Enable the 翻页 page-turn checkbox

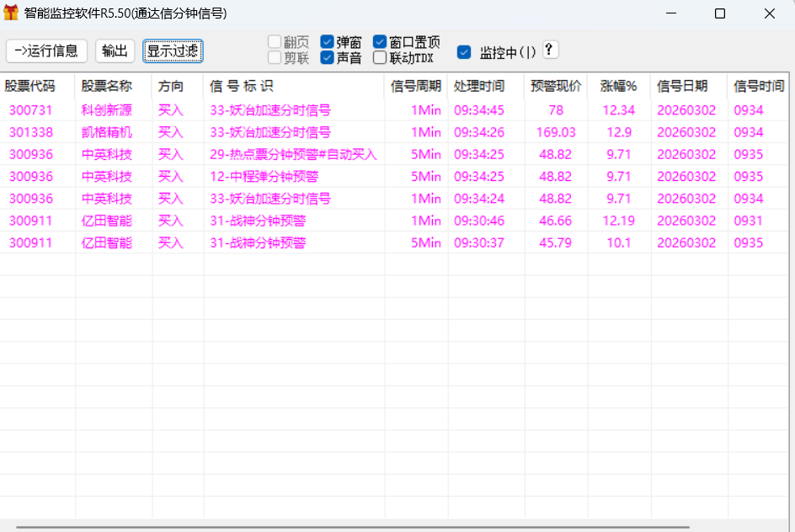[x=275, y=40]
